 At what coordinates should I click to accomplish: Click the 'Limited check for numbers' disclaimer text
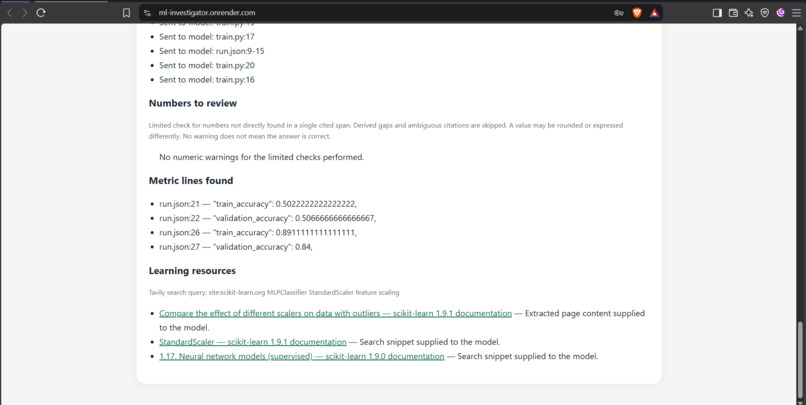pyautogui.click(x=386, y=131)
